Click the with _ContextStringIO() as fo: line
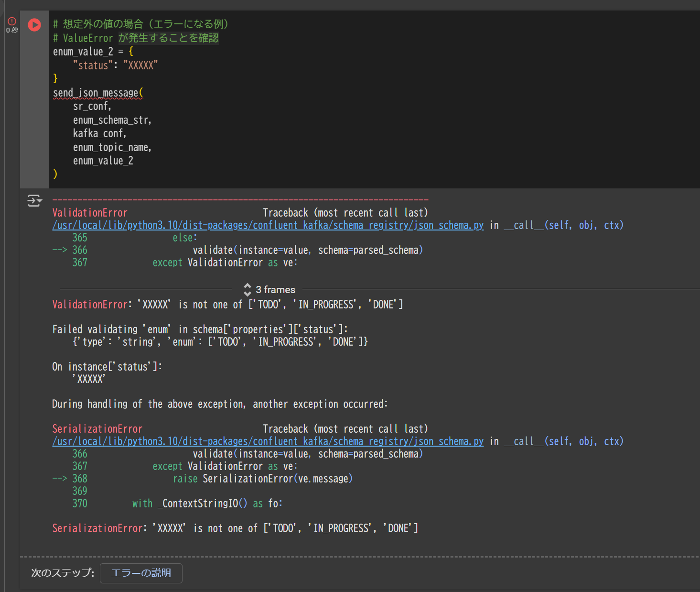Image resolution: width=700 pixels, height=592 pixels. tap(207, 504)
